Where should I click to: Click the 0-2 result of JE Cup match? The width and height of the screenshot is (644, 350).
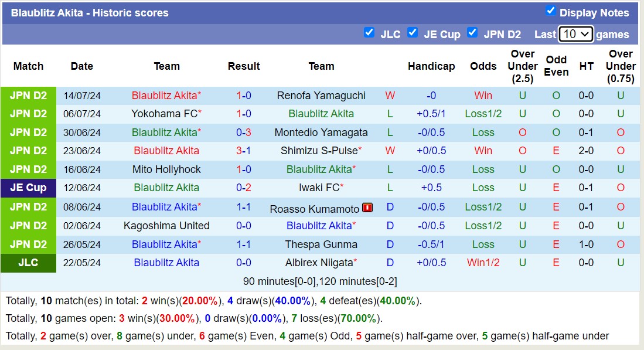click(x=244, y=188)
